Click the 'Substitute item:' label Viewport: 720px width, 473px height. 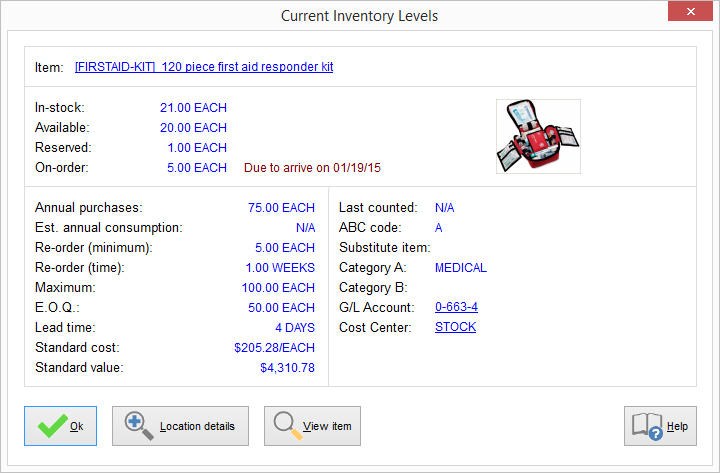(385, 248)
